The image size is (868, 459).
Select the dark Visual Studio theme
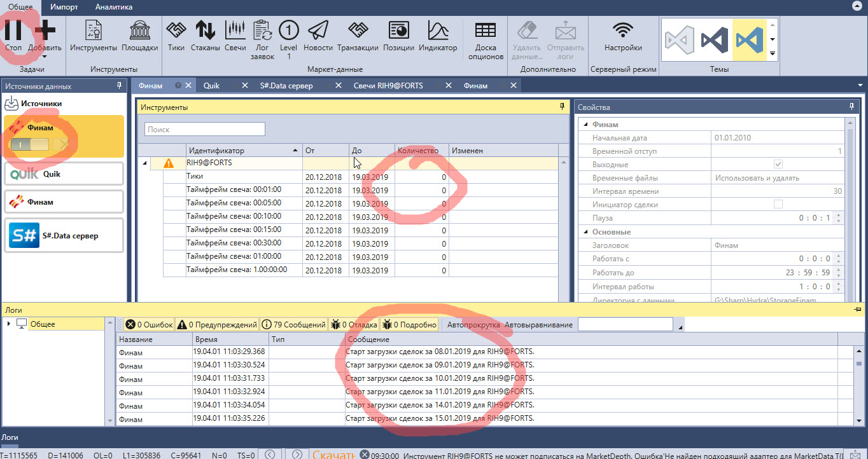point(714,40)
